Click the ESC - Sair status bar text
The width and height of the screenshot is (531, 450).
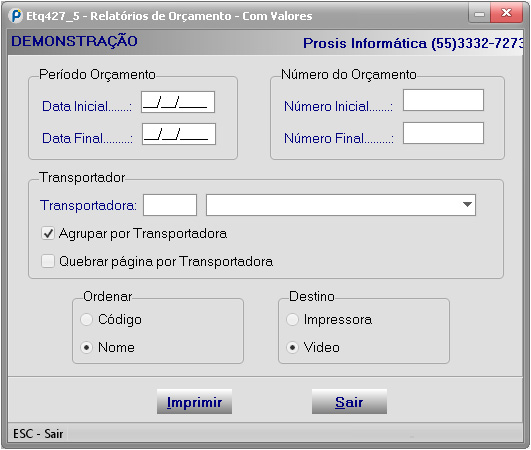pyautogui.click(x=38, y=434)
